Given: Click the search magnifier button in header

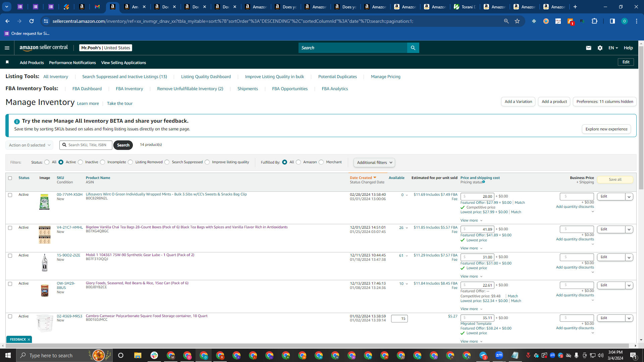Looking at the screenshot, I should tap(413, 48).
